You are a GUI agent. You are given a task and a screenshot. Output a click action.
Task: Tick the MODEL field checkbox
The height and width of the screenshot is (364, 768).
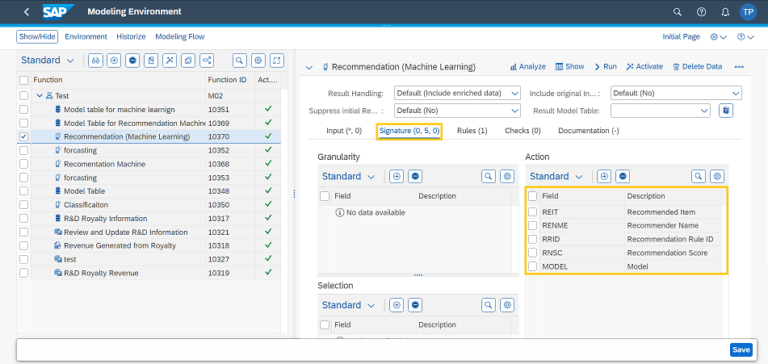coord(533,267)
